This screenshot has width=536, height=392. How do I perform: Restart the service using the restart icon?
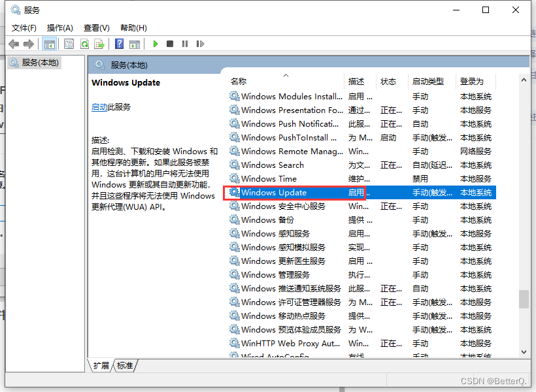[201, 44]
